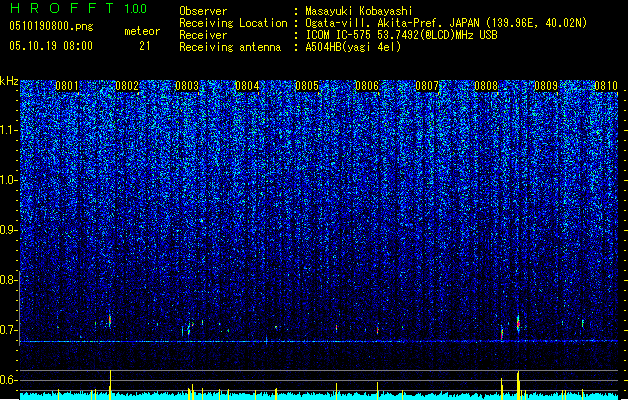Select the observer name Masayuki Kobayashi
Screen dimensions: 629x400
point(359,11)
